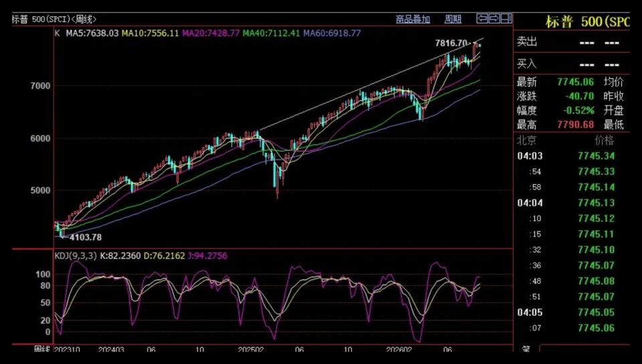Click the 4103.78 low price annotation
The image size is (642, 364).
pos(85,237)
